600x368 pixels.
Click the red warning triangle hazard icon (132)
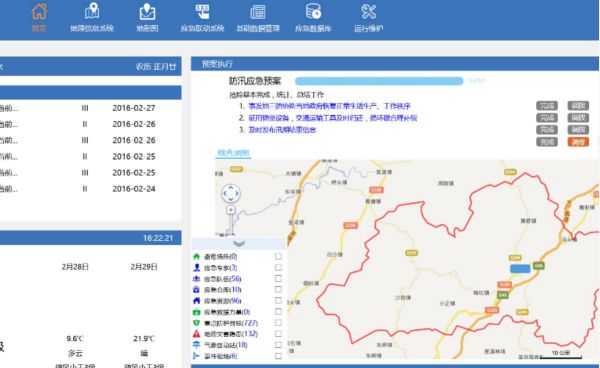click(x=196, y=334)
